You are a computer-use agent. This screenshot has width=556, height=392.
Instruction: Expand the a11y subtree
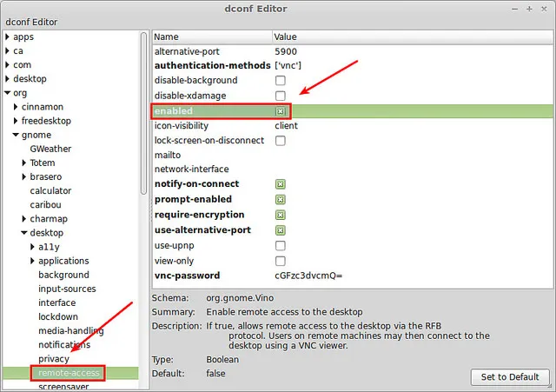(32, 247)
